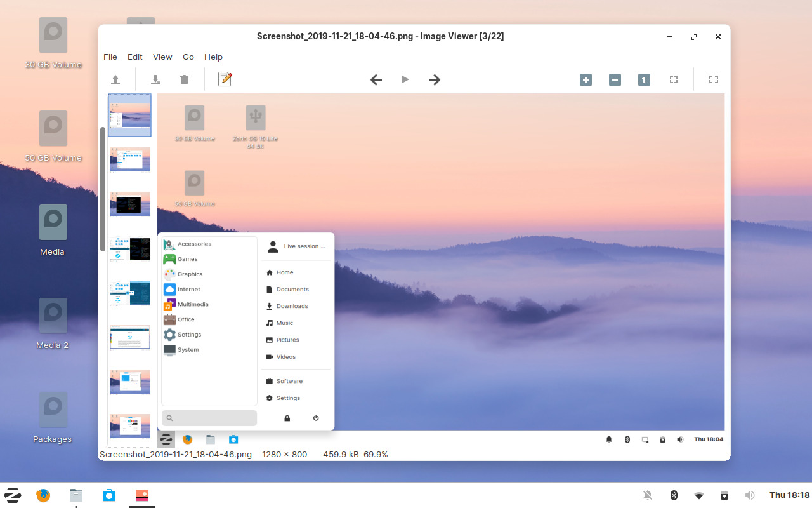Image resolution: width=812 pixels, height=508 pixels.
Task: Advance to the next image
Action: tap(434, 79)
